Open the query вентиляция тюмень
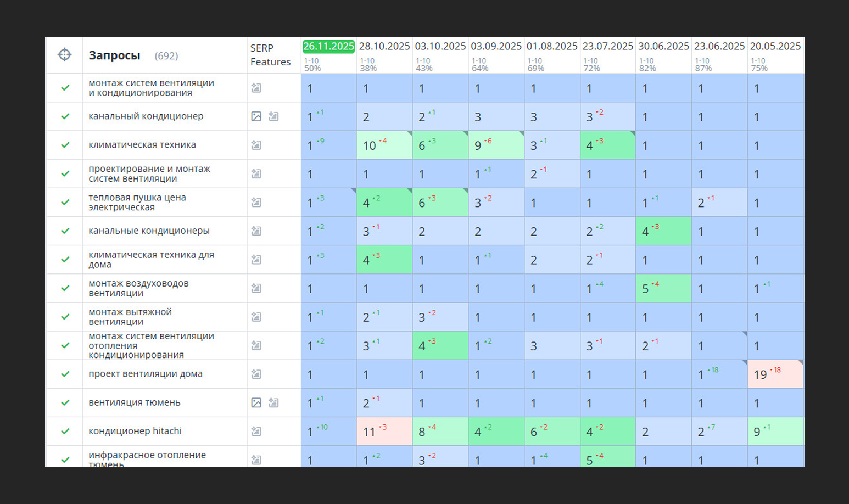Image resolution: width=849 pixels, height=504 pixels. click(x=135, y=402)
